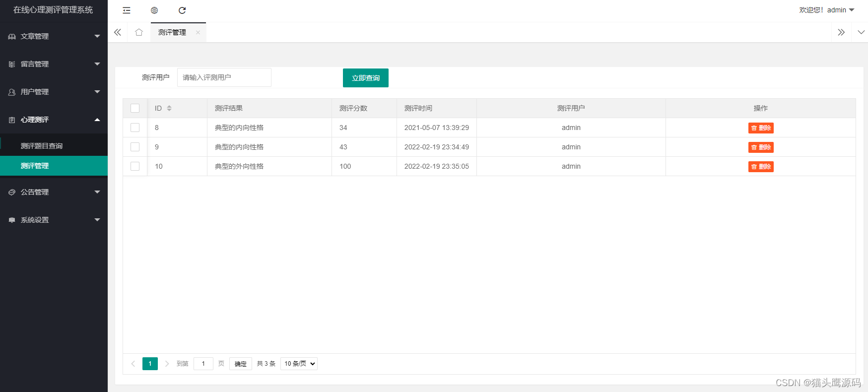The height and width of the screenshot is (392, 868).
Task: Click the 系统设置 sidebar icon
Action: (12, 220)
